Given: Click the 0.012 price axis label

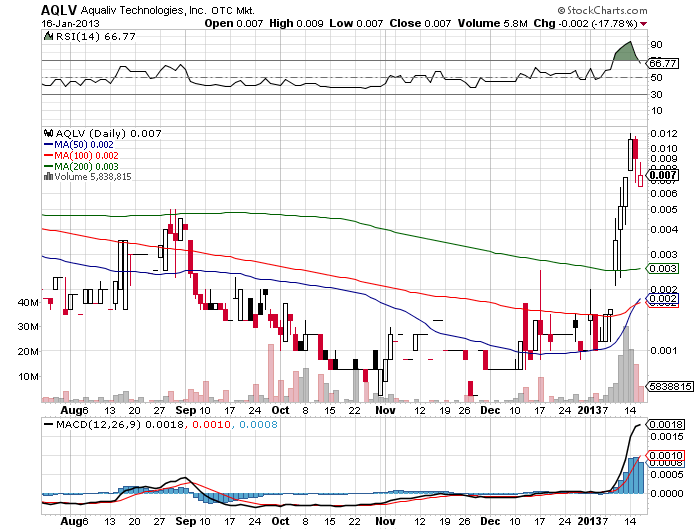Looking at the screenshot, I should 664,134.
